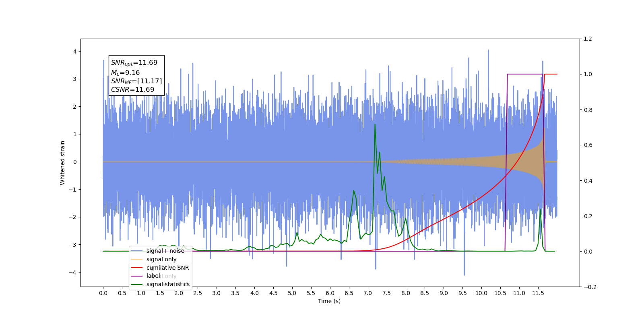The width and height of the screenshot is (644, 322).
Task: Click the −0.2 tick on right axis
Action: [590, 287]
